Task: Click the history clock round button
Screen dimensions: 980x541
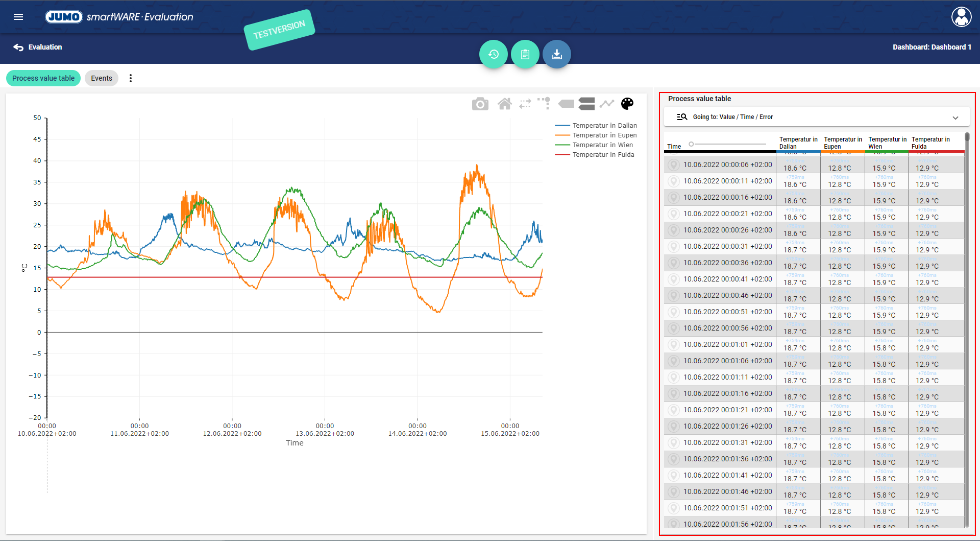Action: coord(493,54)
